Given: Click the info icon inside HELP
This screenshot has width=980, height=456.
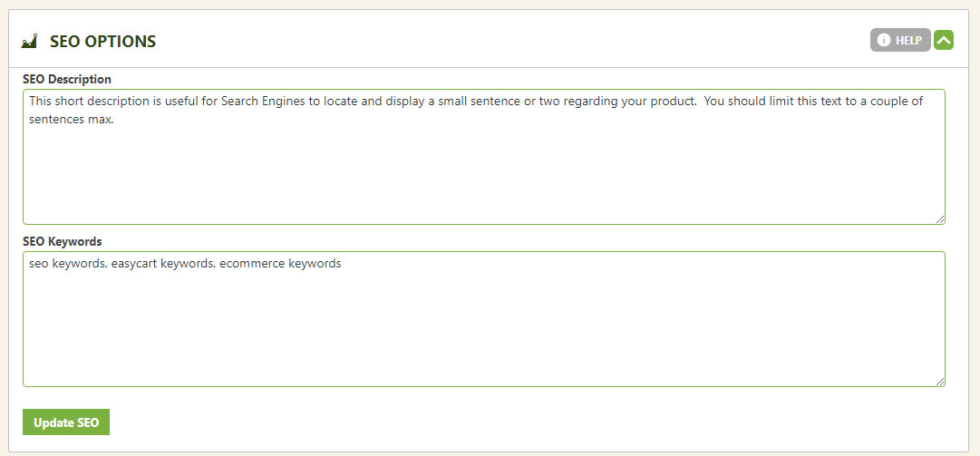Looking at the screenshot, I should (x=883, y=40).
